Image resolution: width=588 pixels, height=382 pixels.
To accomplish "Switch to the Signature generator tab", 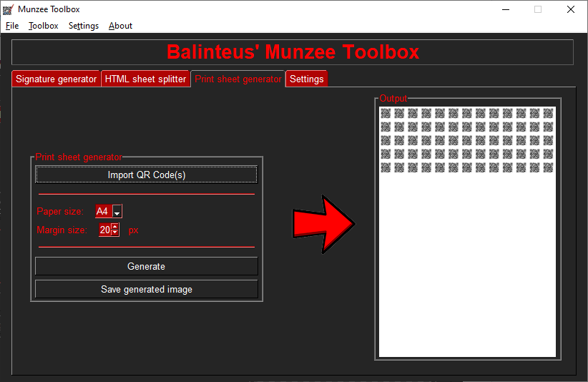I will tap(57, 79).
